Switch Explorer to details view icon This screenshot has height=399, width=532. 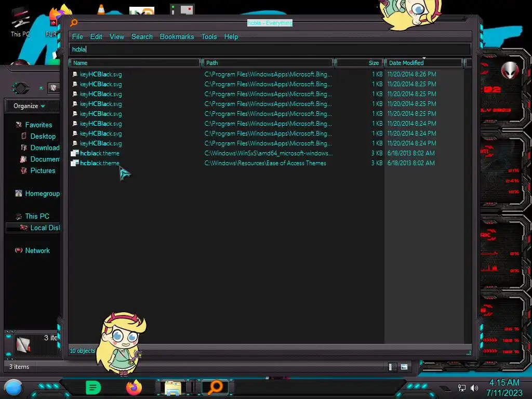(x=392, y=367)
